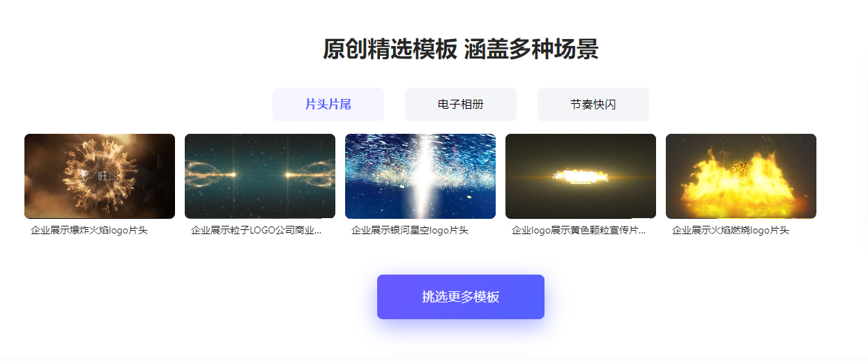Open the 节奏快闪 tab
Viewport: 868px width, 361px height.
tap(593, 105)
